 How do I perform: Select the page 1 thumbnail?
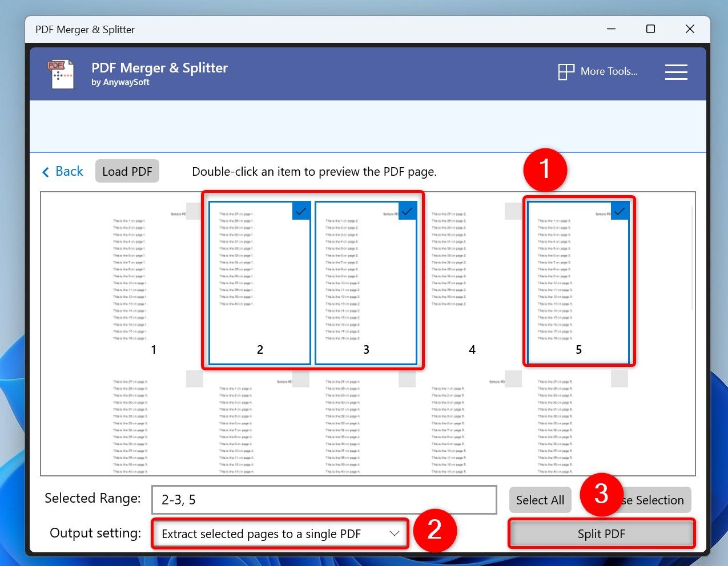[x=153, y=283]
